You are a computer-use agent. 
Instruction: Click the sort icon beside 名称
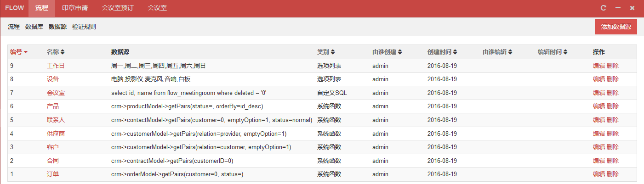click(63, 52)
